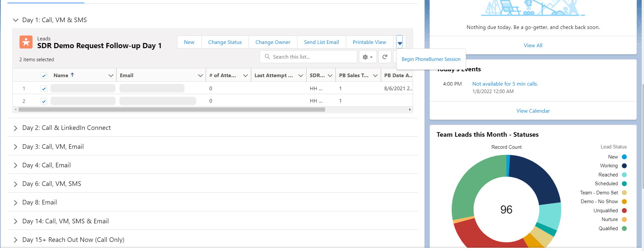The image size is (644, 251).
Task: Click scroll right arrow on list scrollbar
Action: (410, 110)
